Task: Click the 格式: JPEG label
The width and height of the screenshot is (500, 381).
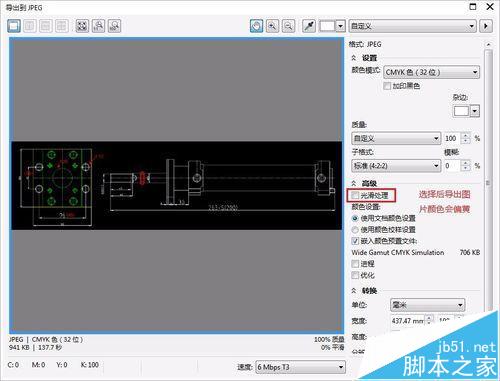Action: (365, 44)
